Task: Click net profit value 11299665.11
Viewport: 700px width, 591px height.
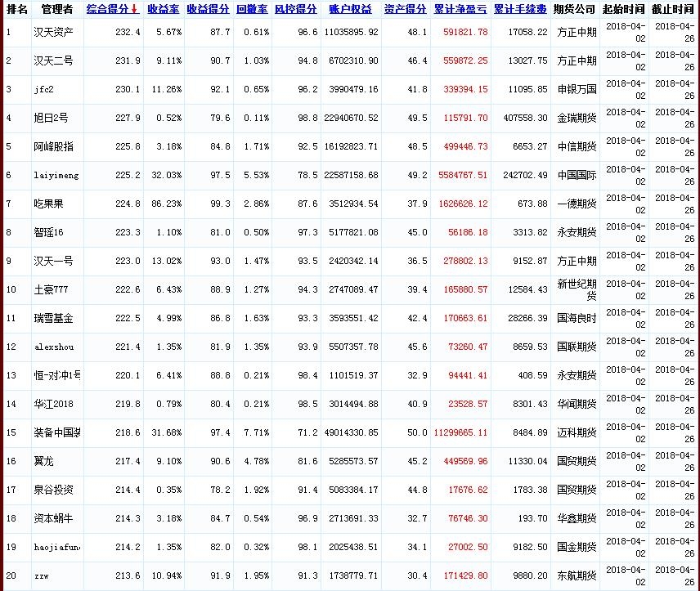Action: pyautogui.click(x=460, y=432)
